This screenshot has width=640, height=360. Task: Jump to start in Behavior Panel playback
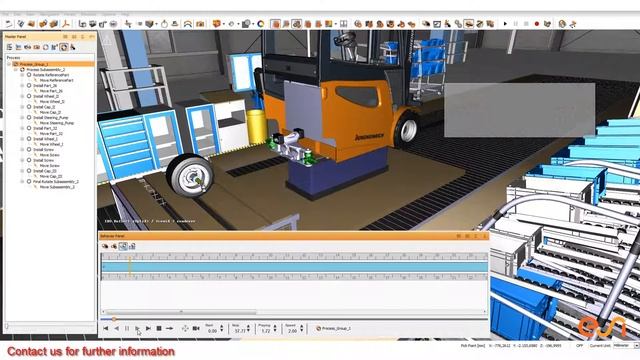[106, 328]
